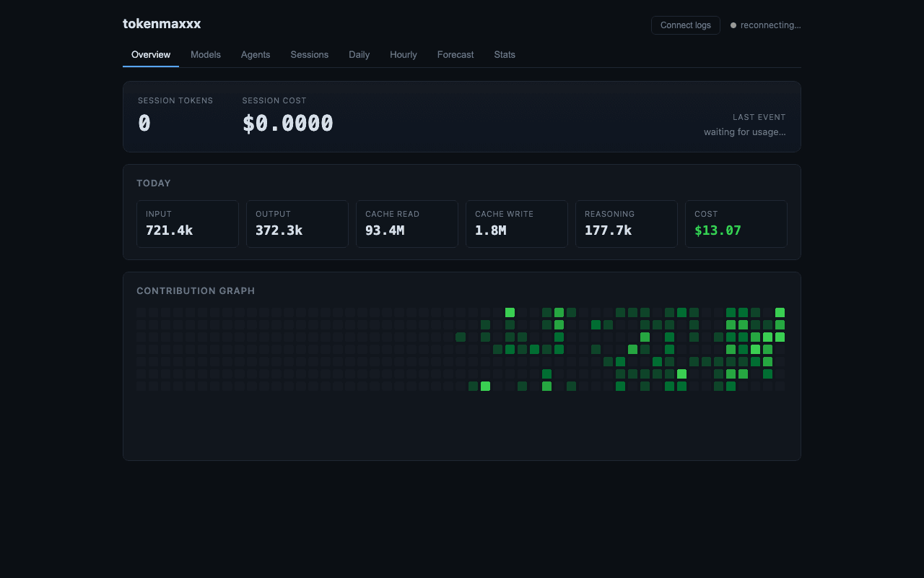Click the TODAY section heading
Viewport: 924px width, 578px height.
click(x=154, y=184)
